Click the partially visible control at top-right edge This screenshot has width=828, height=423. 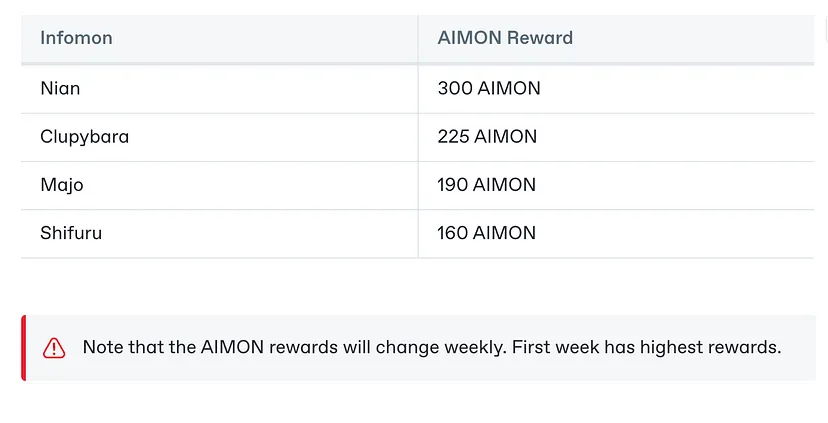(x=826, y=28)
